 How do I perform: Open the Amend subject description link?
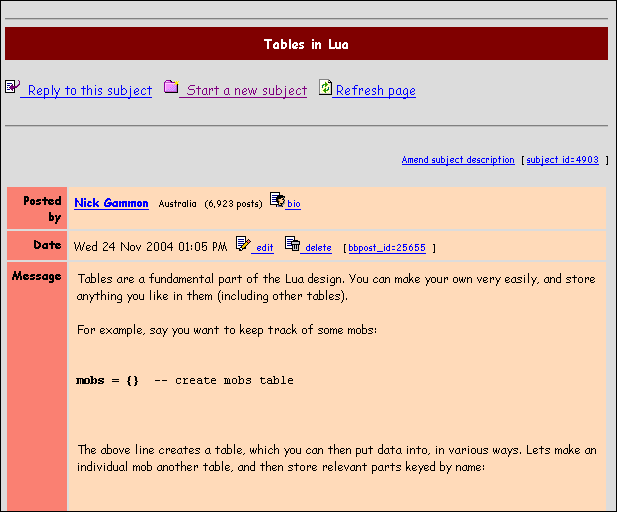pyautogui.click(x=458, y=160)
